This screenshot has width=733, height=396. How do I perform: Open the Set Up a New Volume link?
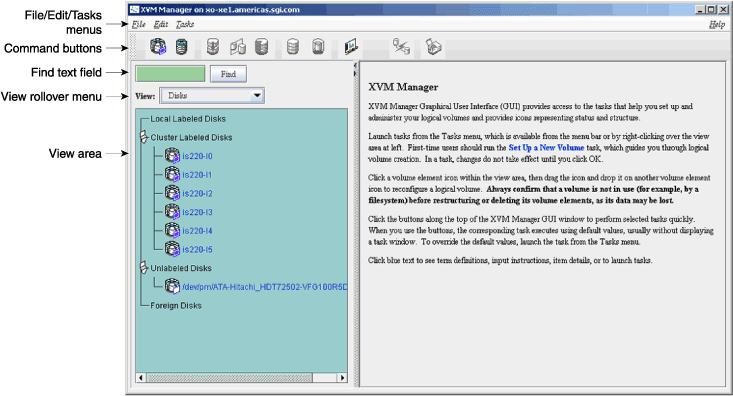pos(546,147)
